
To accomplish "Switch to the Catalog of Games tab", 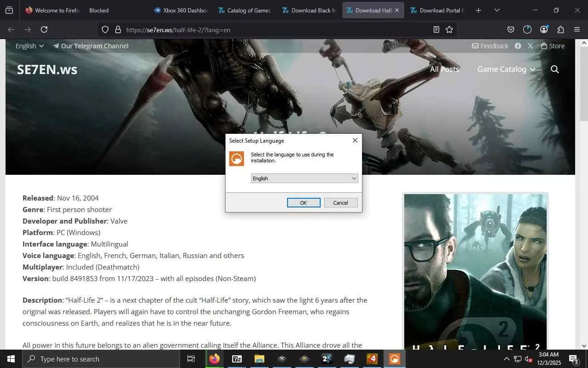I will click(244, 10).
